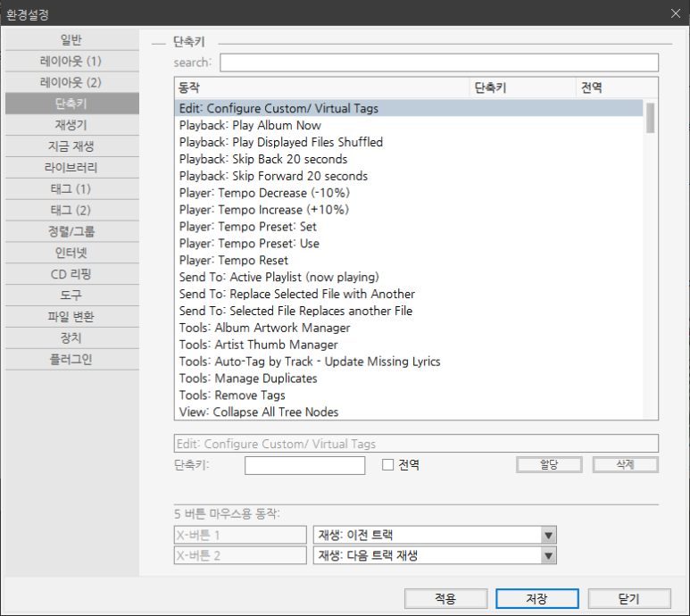Open the 지금 재생 tab
The image size is (690, 616).
pos(72,146)
